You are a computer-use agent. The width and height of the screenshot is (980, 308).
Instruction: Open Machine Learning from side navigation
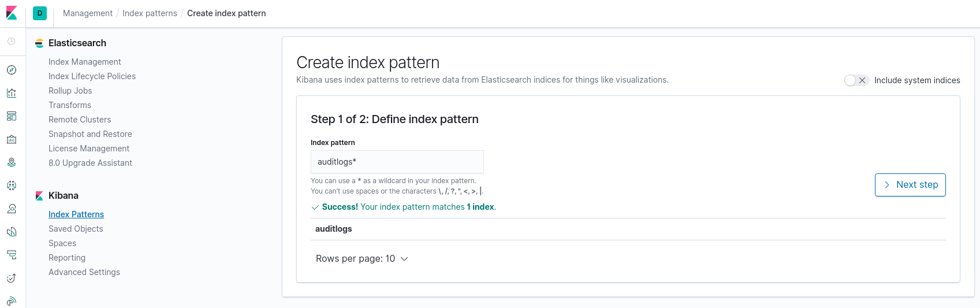[x=12, y=185]
